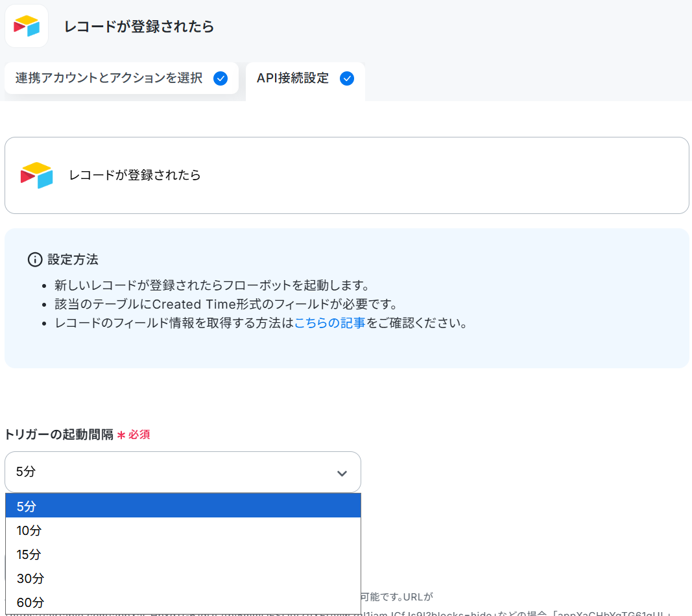The image size is (692, 616).
Task: Select the highlighted 5分 option
Action: tap(183, 506)
